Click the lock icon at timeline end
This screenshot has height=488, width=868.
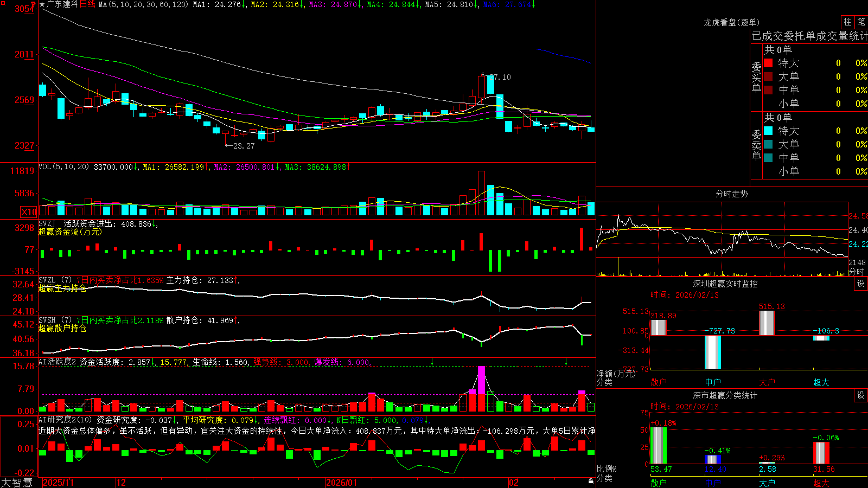[x=591, y=481]
